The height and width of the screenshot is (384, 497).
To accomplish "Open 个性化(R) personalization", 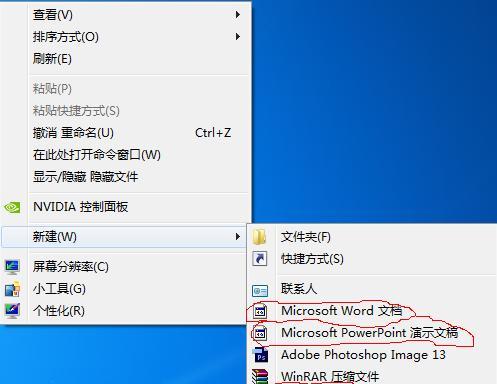I will click(x=125, y=311).
